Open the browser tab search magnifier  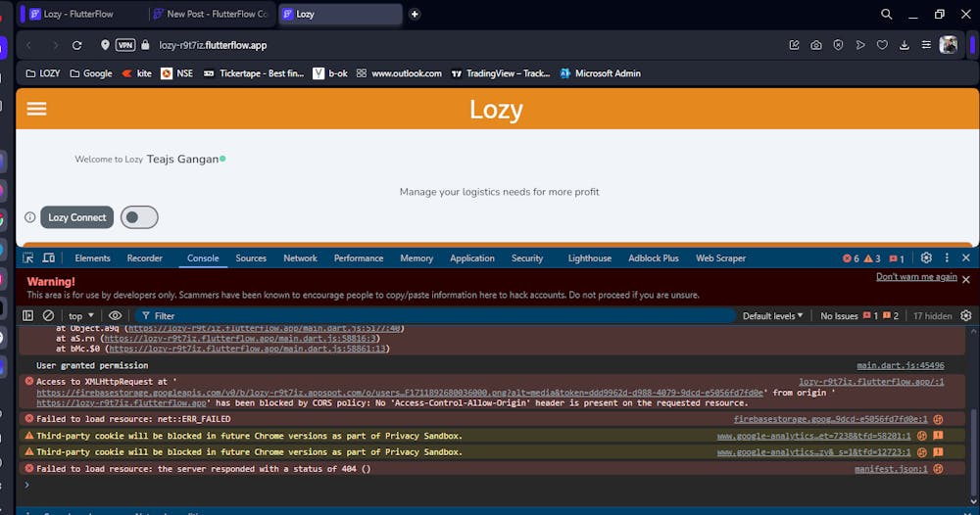pos(886,14)
